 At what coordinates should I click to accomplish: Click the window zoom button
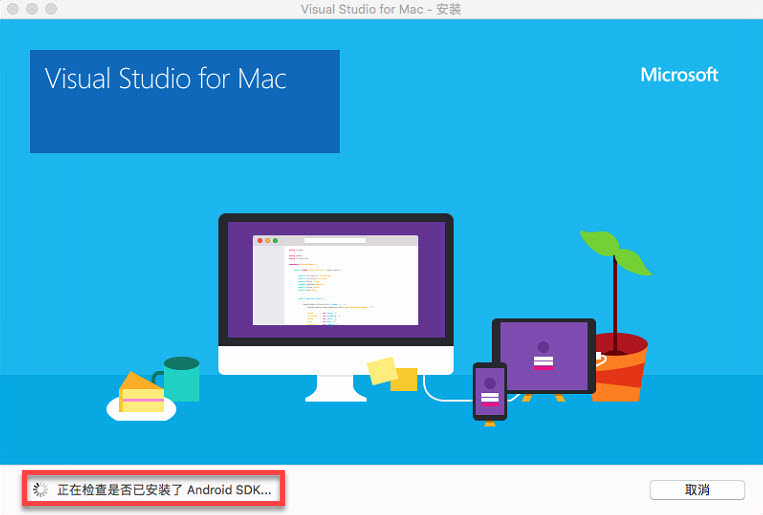tap(51, 9)
